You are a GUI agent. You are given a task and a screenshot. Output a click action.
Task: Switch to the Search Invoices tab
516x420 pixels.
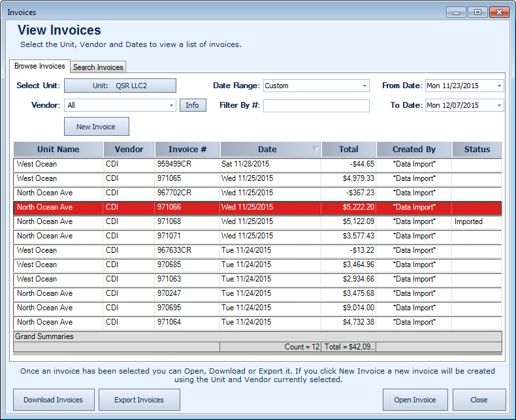click(98, 67)
